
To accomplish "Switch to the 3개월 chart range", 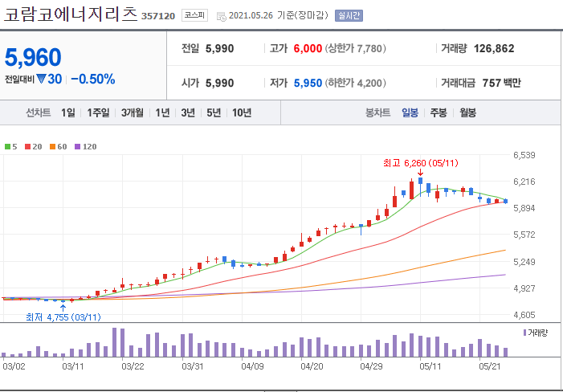I will tap(133, 112).
